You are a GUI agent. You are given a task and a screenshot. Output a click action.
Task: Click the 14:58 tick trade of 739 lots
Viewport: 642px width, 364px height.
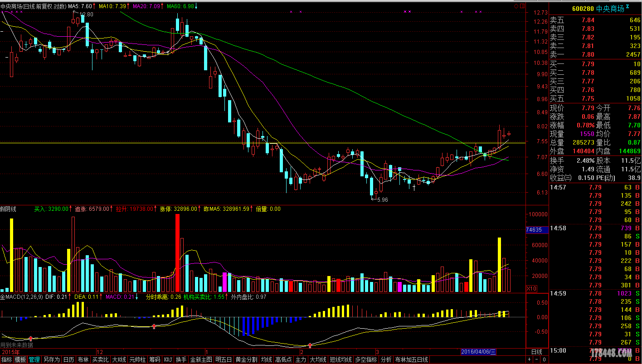point(595,228)
